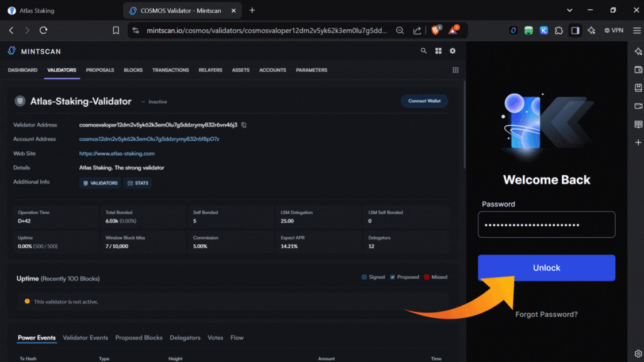Screen dimensions: 644x362
Task: Toggle the browser sidebar panel icon
Action: [575, 30]
